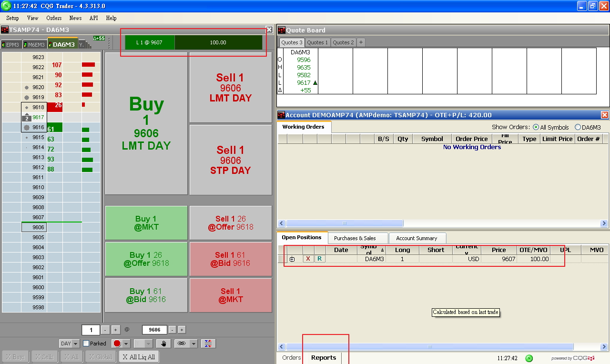Click Buy 1 @Offer 9618 button
This screenshot has width=610, height=364.
coord(146,259)
